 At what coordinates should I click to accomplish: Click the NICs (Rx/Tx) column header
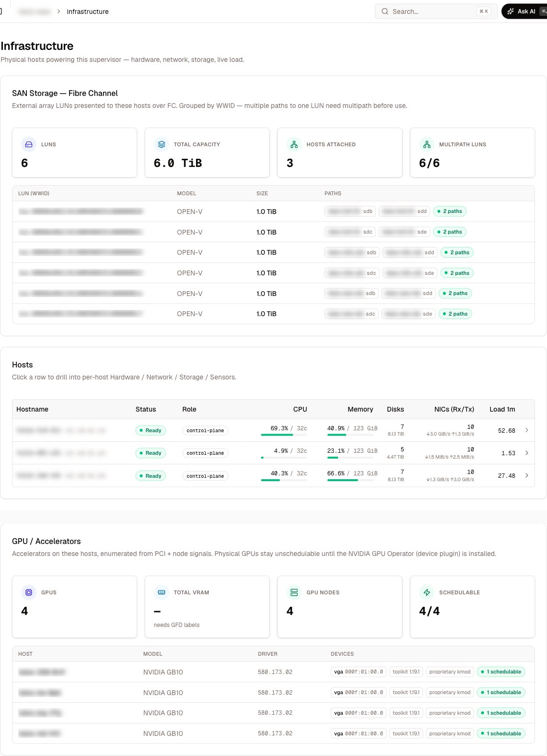[x=454, y=409]
